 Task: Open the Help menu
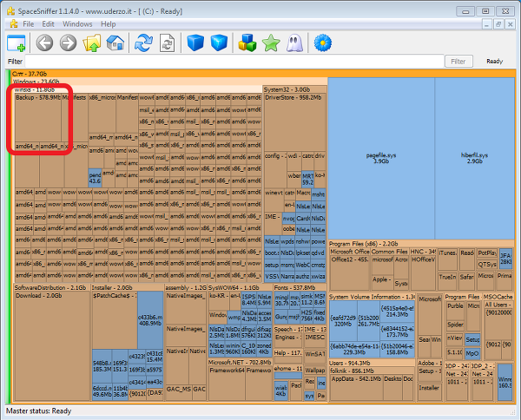109,24
